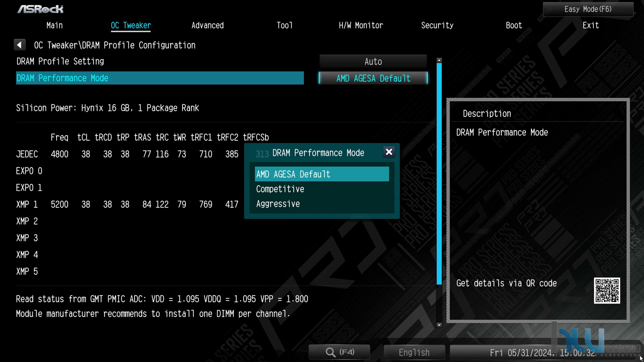The height and width of the screenshot is (362, 644).
Task: Click the EXPO 1 profile row
Action: [29, 188]
